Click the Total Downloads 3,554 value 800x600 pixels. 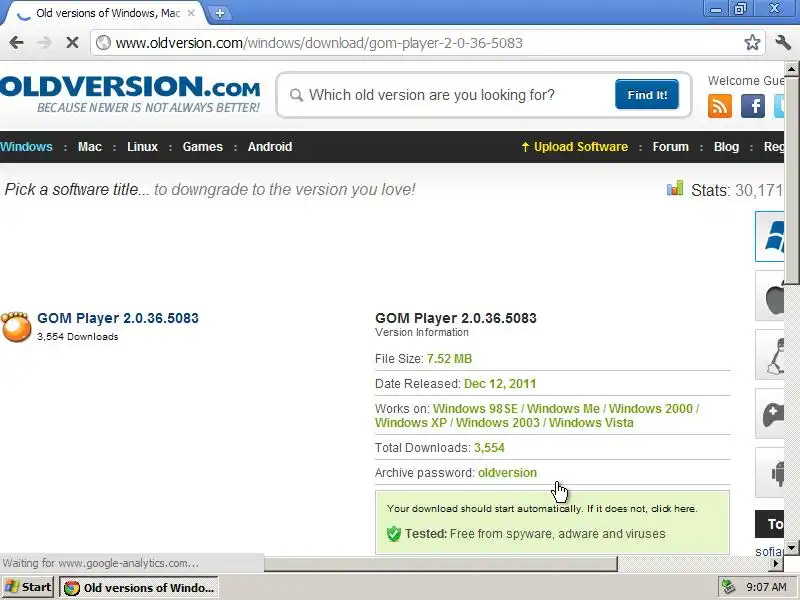489,447
